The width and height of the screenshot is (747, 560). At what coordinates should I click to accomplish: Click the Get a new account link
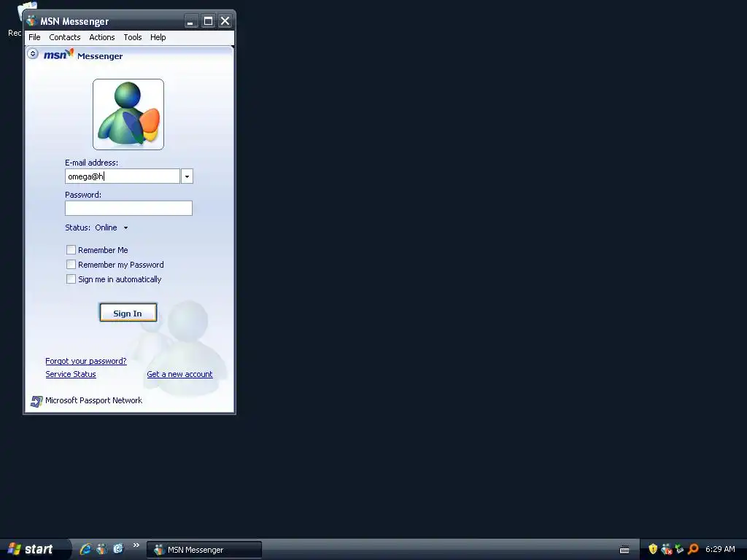[x=179, y=374]
